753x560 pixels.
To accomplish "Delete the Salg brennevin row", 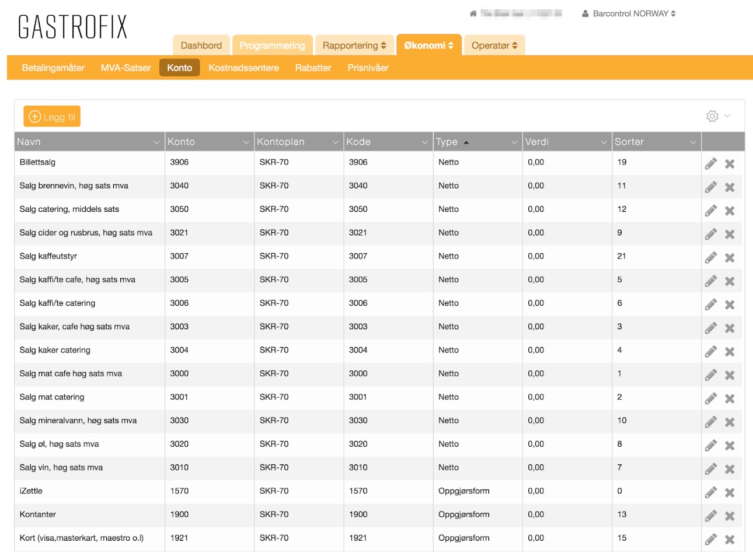I will click(730, 187).
